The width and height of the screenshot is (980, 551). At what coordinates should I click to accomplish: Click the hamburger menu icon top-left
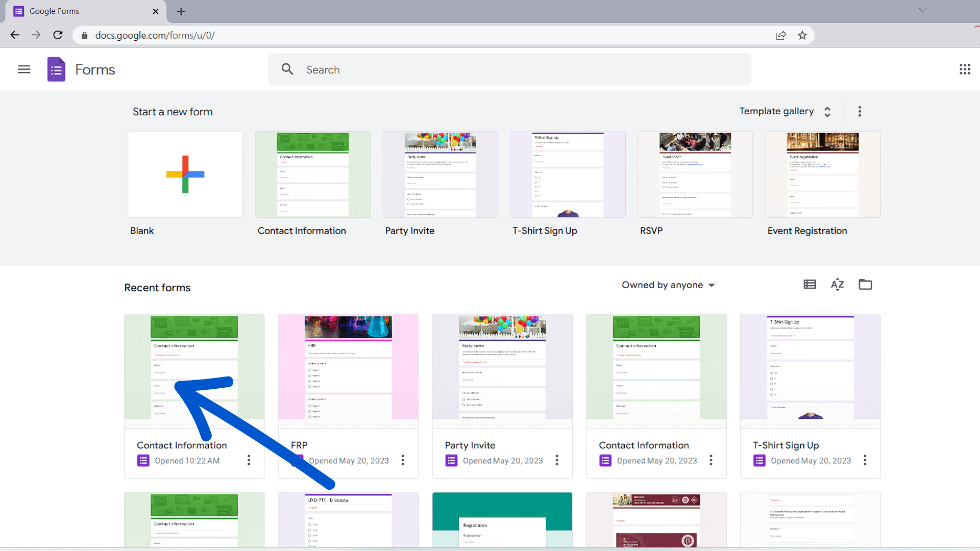pos(23,69)
